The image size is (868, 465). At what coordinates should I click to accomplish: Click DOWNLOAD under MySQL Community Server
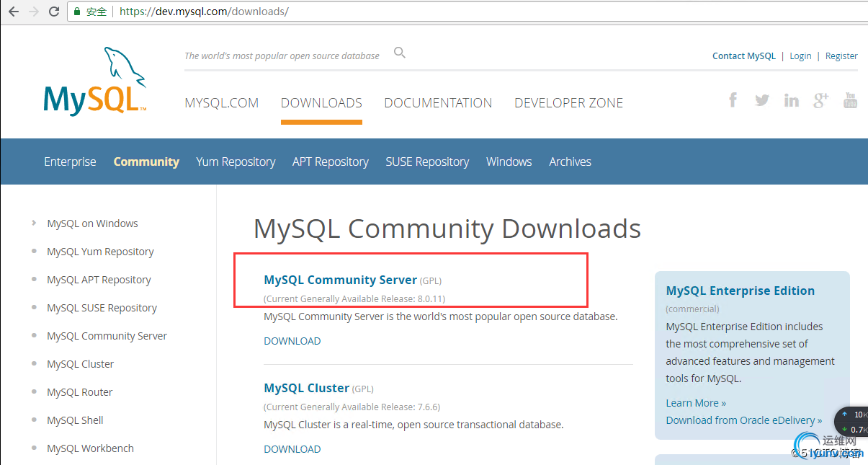[292, 341]
